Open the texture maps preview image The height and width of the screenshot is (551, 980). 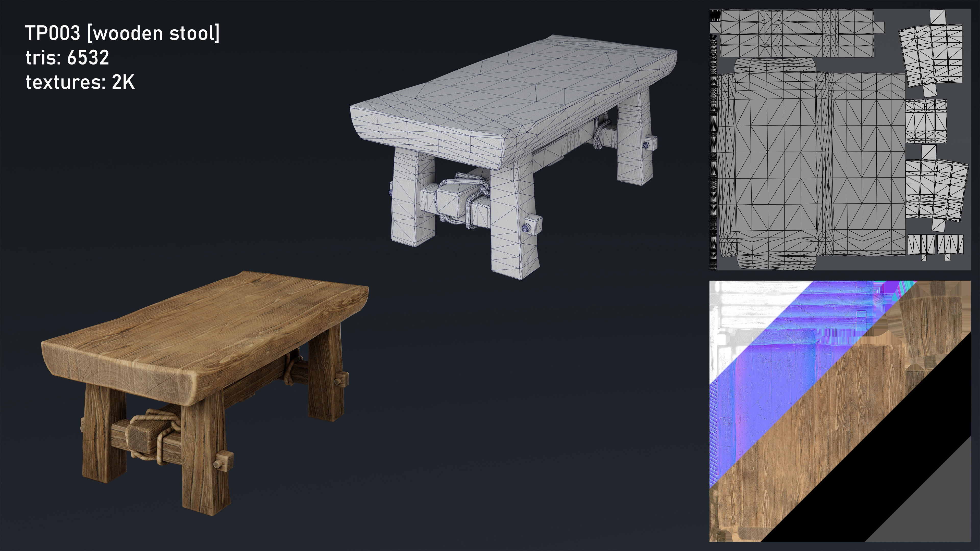point(840,411)
